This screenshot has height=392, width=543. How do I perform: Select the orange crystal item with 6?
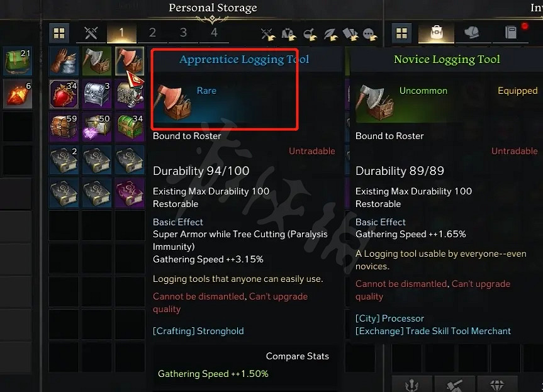[x=18, y=94]
